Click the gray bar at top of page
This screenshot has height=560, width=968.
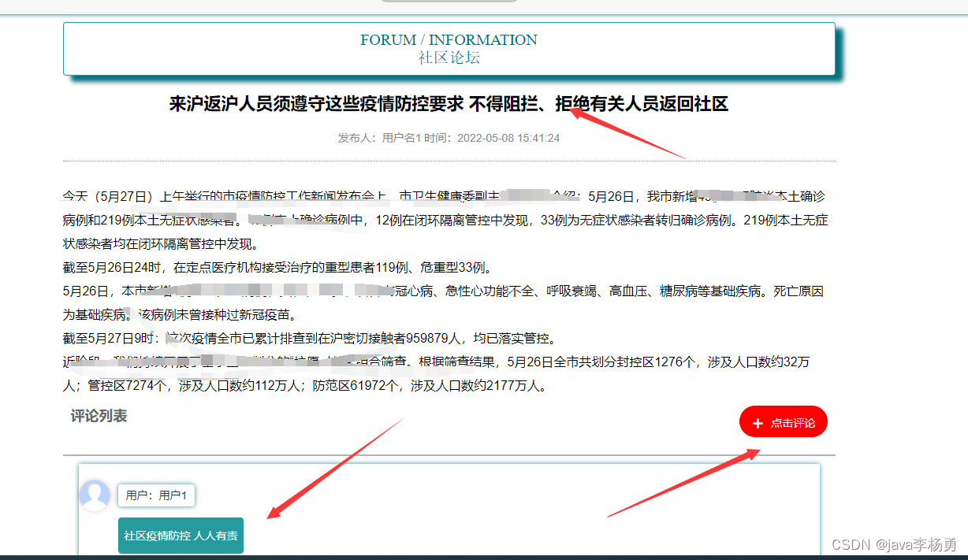(449, 1)
